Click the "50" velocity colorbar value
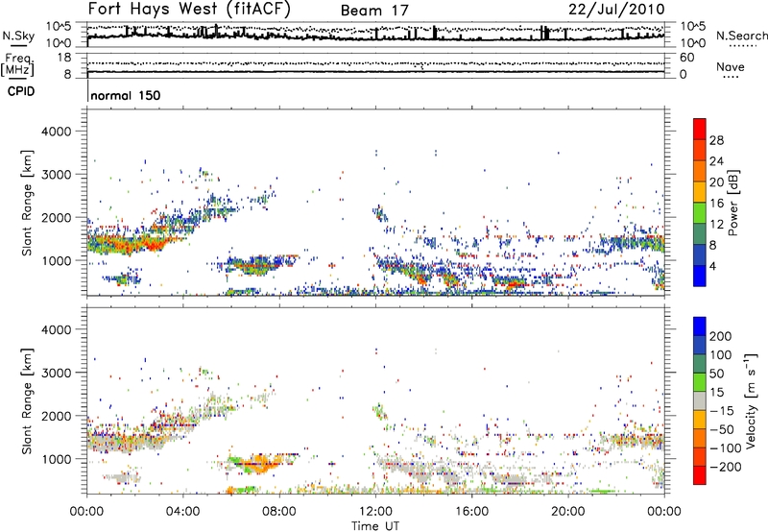Screen dimensions: 768x532 716,374
